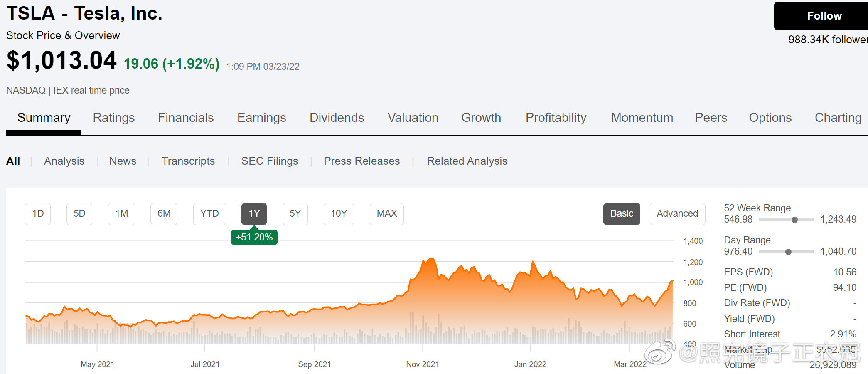Viewport: 868px width, 374px height.
Task: Click the May 2021 axis label
Action: [97, 364]
